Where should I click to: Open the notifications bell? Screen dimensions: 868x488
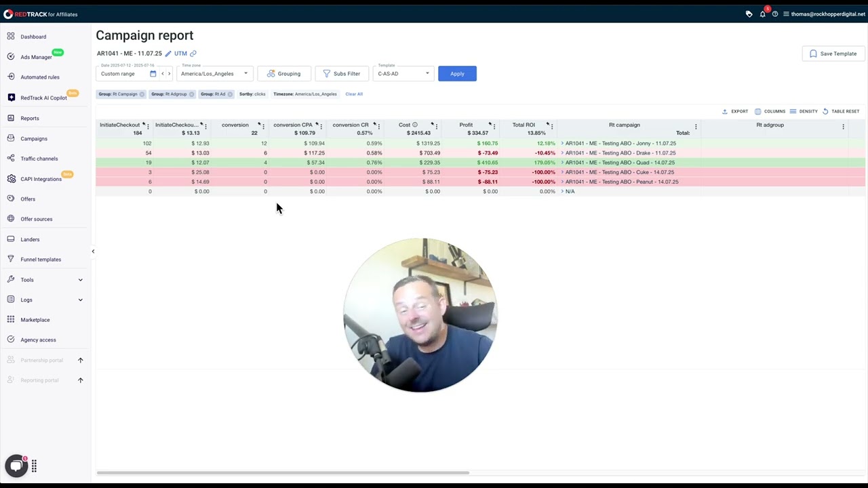coord(762,14)
